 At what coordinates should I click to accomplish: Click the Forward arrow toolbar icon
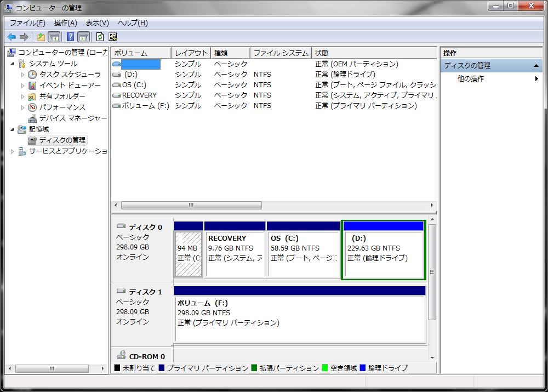(24, 37)
